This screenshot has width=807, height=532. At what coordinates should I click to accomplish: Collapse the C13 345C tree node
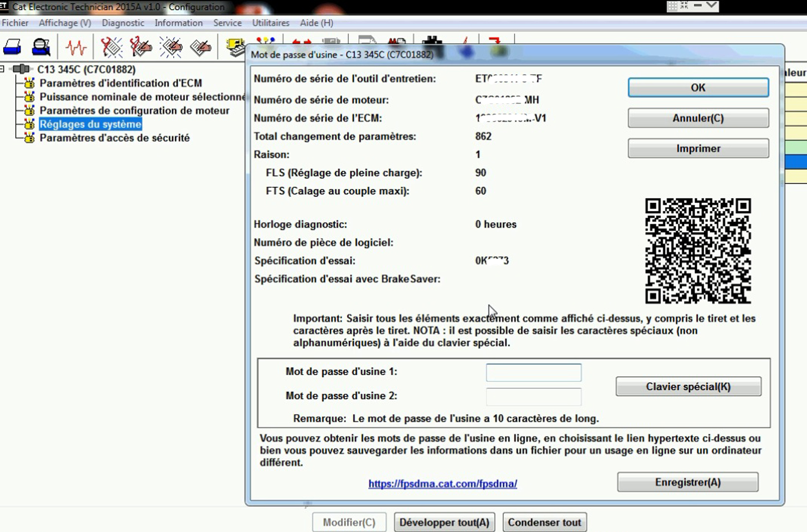2,69
